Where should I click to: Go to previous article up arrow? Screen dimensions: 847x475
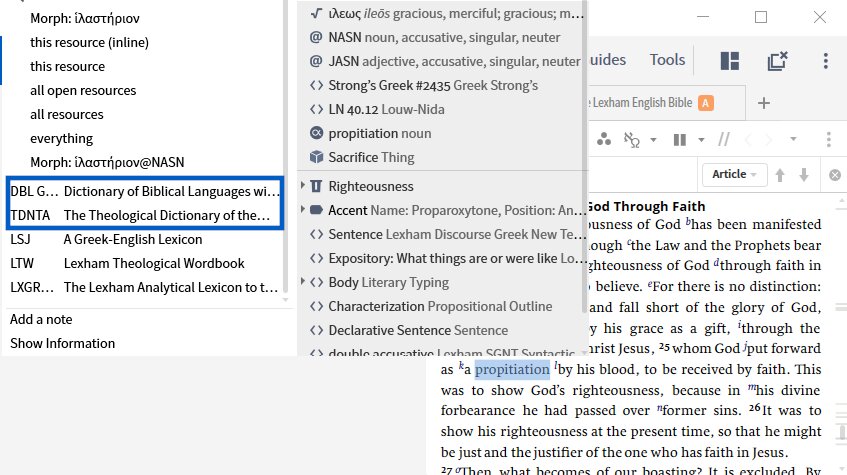coord(779,175)
